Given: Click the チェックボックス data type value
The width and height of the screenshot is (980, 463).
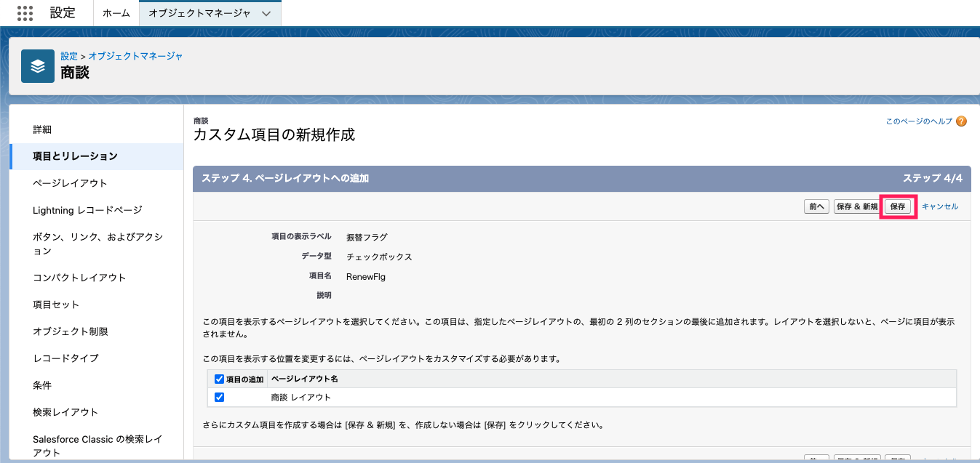Looking at the screenshot, I should pyautogui.click(x=379, y=257).
